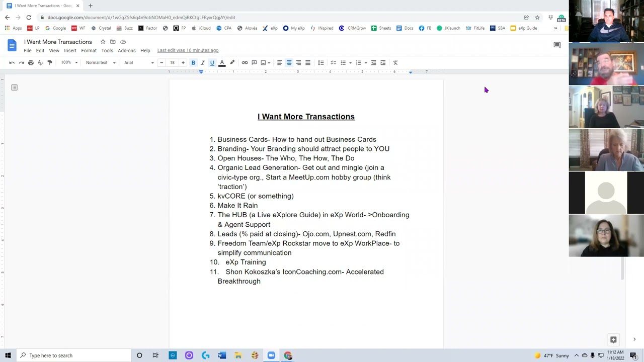Toggle underline formatting
Viewport: 644px width, 362px height.
click(x=212, y=63)
